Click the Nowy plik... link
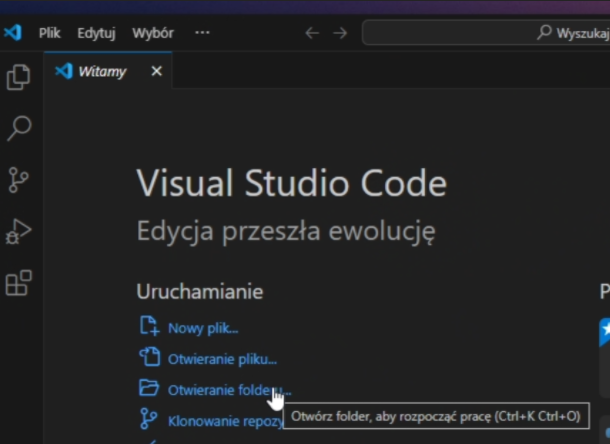610x444 pixels. (203, 328)
